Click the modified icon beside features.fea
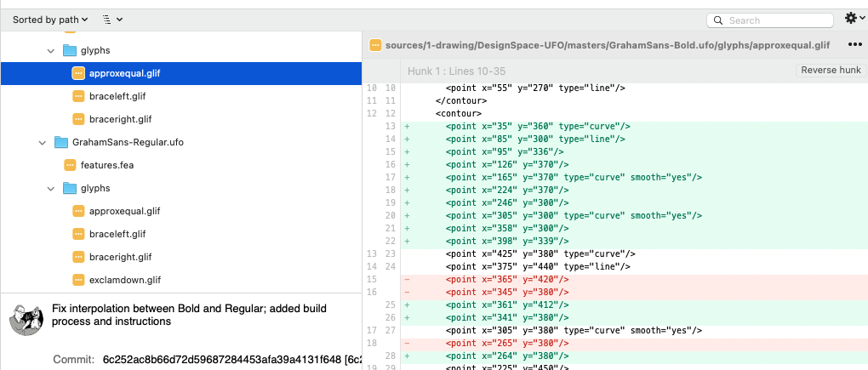This screenshot has height=370, width=868. pyautogui.click(x=70, y=165)
